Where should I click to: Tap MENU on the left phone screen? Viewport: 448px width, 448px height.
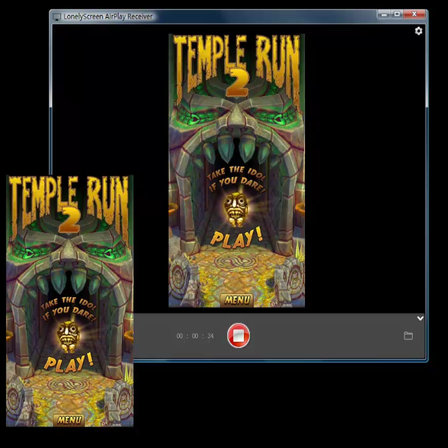[x=69, y=420]
